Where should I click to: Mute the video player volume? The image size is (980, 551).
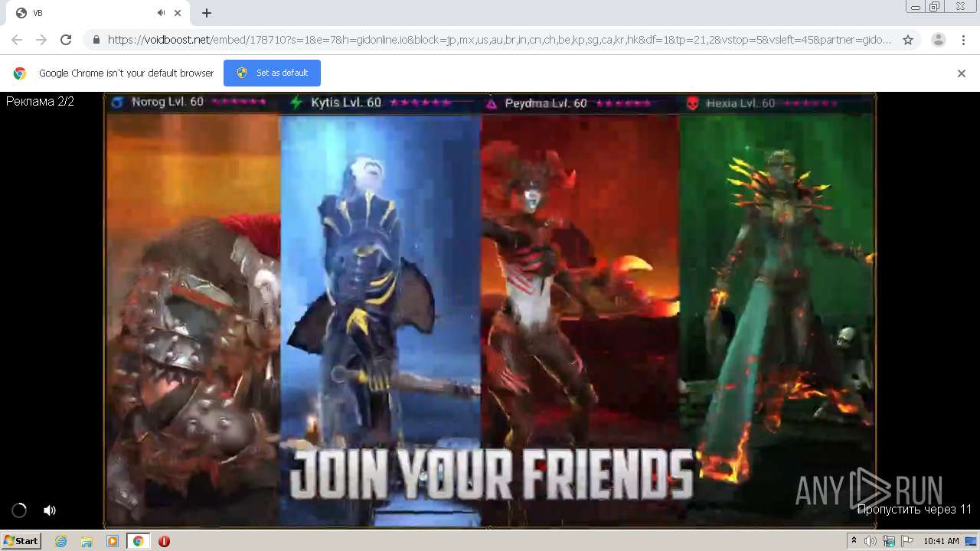pyautogui.click(x=50, y=510)
